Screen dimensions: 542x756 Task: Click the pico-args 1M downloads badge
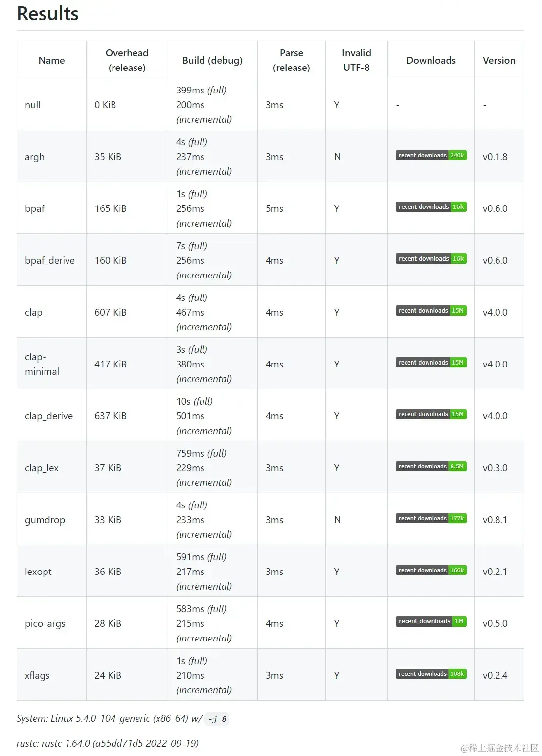(431, 621)
